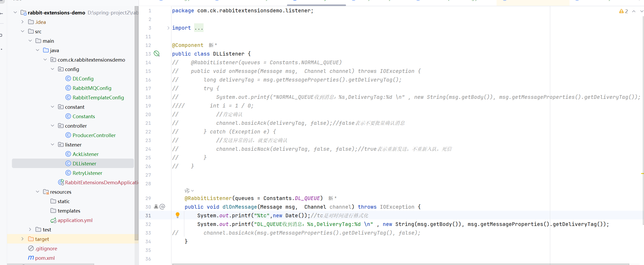Open RabbitExtensionsDemoApplication class
Image resolution: width=644 pixels, height=265 pixels.
pyautogui.click(x=102, y=182)
